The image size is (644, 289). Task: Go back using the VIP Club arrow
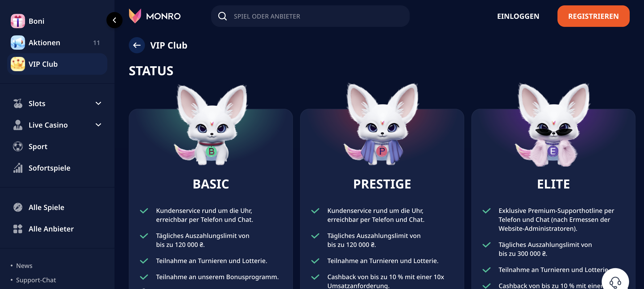point(137,45)
